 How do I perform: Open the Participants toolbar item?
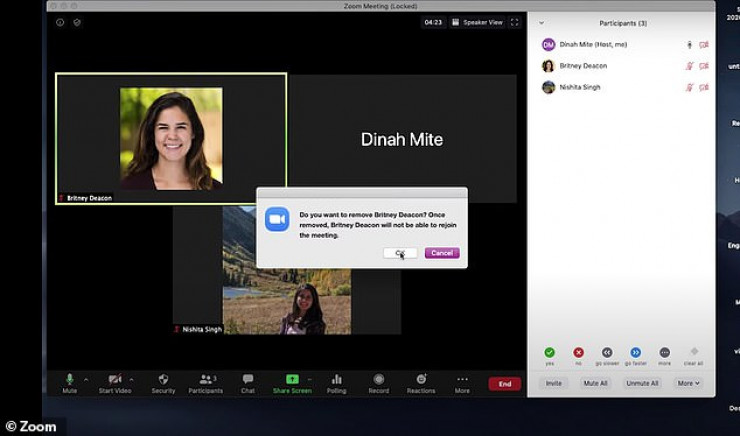(207, 380)
